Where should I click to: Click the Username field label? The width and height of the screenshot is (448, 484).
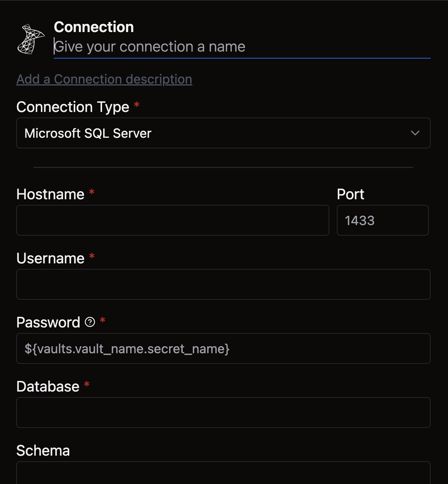coord(50,258)
